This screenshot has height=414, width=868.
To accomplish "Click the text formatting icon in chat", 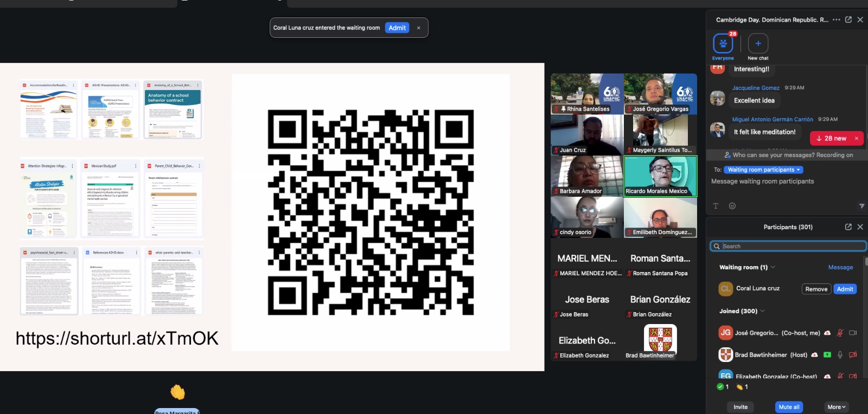I will 716,206.
